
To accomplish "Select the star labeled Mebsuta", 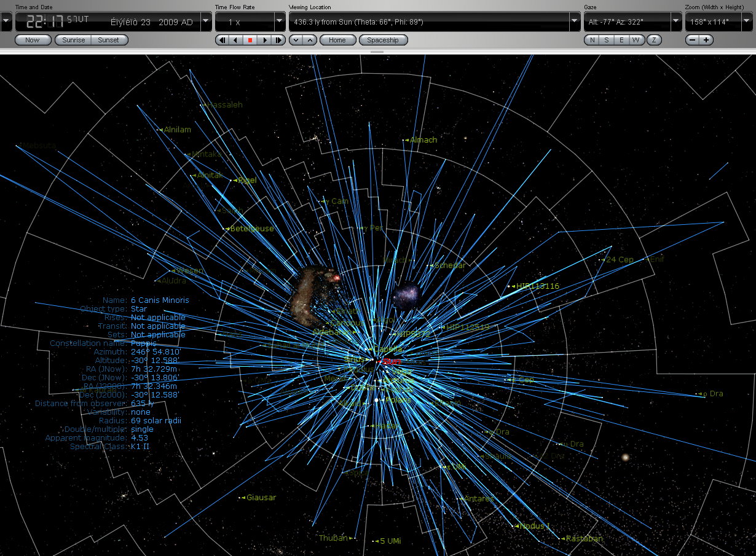I will [39, 146].
